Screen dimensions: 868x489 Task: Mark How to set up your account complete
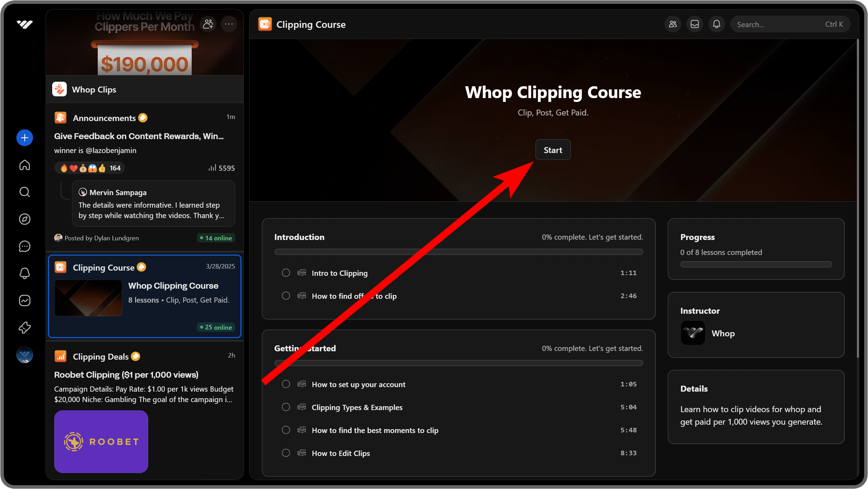pyautogui.click(x=286, y=384)
